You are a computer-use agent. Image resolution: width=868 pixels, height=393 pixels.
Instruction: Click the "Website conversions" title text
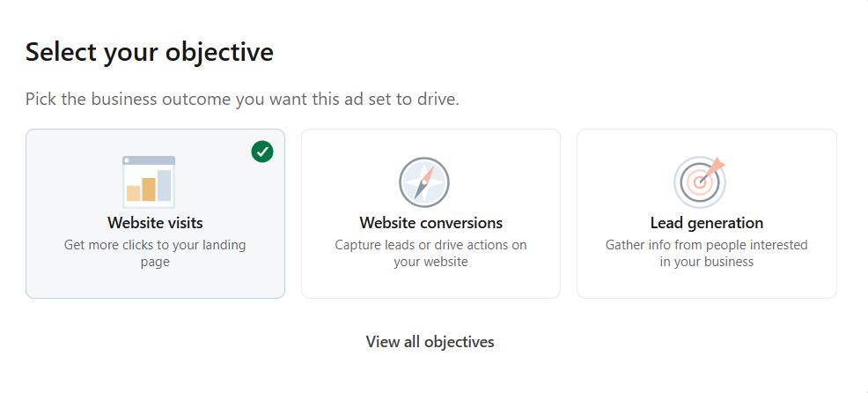pos(430,223)
